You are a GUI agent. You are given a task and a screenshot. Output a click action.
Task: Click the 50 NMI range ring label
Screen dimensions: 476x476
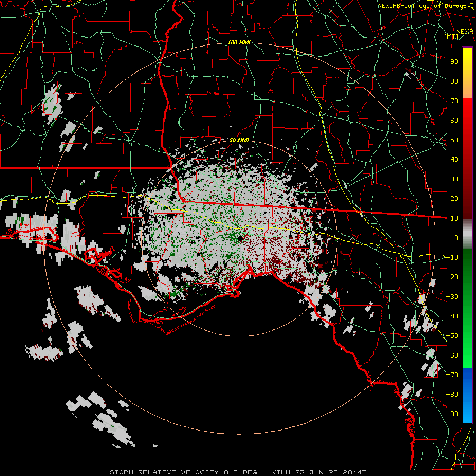pos(239,140)
